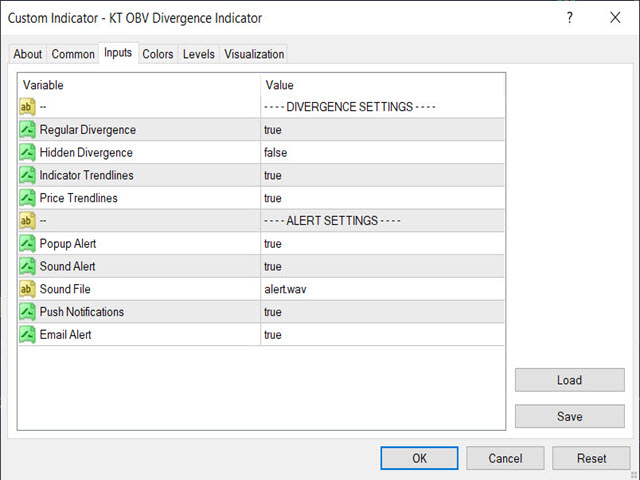Click the icon beside Hidden Divergence
This screenshot has width=640, height=480.
pyautogui.click(x=27, y=153)
